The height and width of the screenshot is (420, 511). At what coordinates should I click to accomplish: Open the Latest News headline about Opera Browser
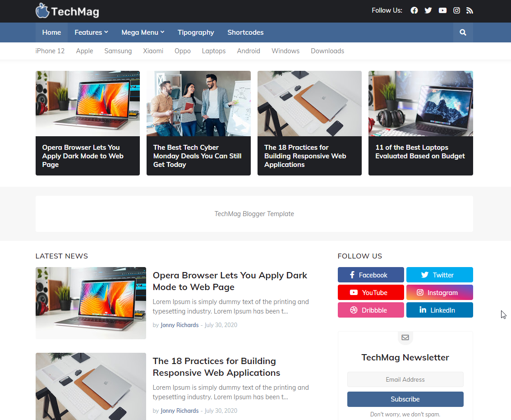[x=230, y=281]
